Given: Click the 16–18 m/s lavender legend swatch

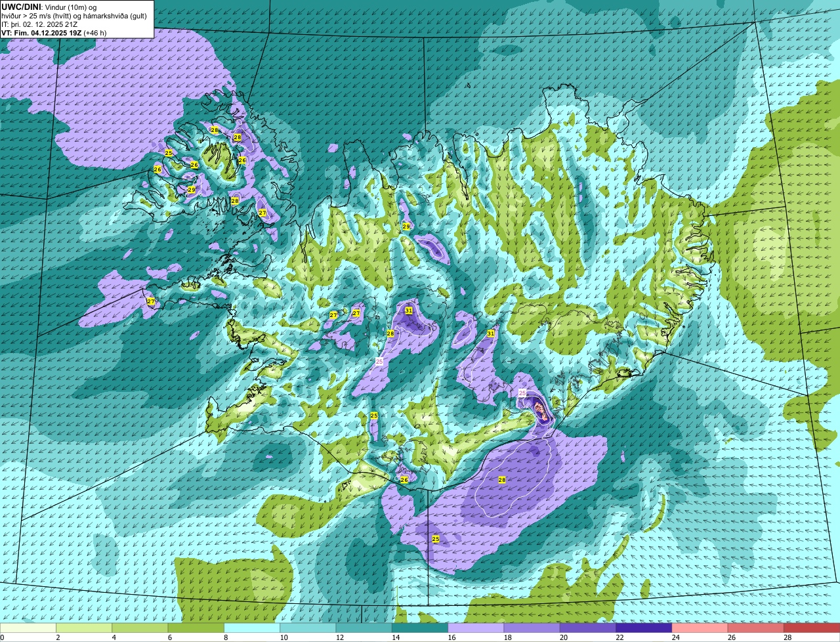Looking at the screenshot, I should (476, 628).
